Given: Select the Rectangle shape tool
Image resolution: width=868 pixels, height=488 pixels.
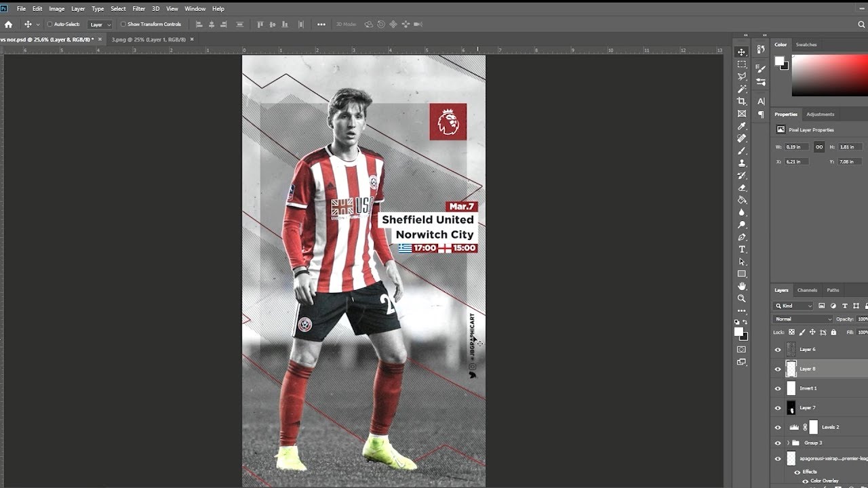Looking at the screenshot, I should coord(742,274).
